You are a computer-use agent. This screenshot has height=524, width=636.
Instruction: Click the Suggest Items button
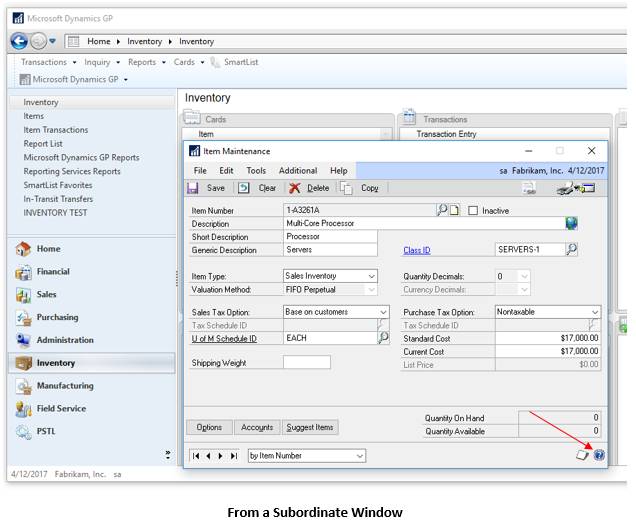click(x=310, y=427)
